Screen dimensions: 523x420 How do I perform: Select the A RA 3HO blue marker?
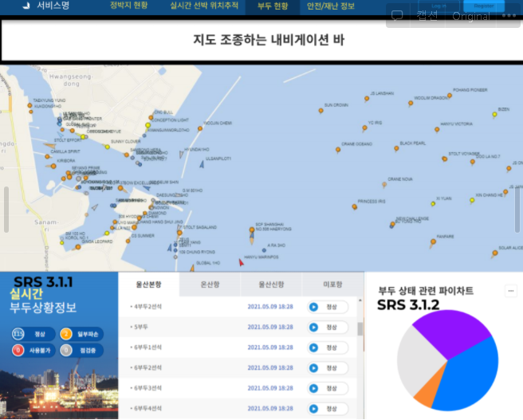coord(264,250)
